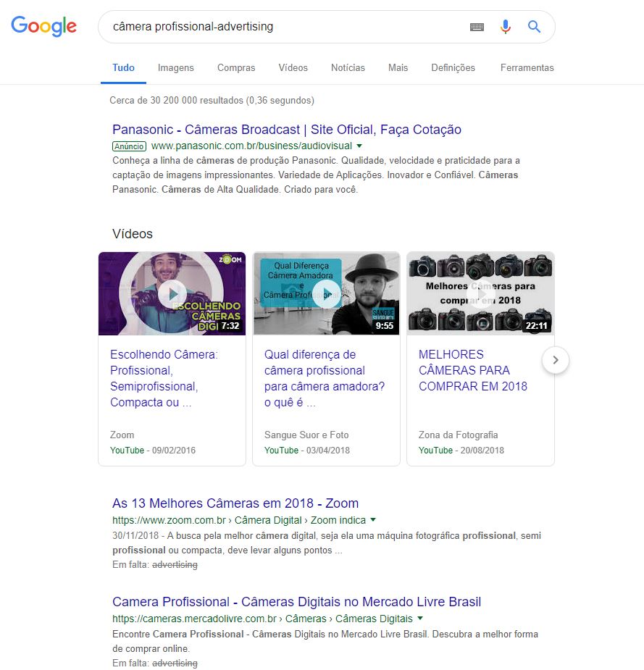The width and height of the screenshot is (644, 670).
Task: Click the magnifying glass search button
Action: click(x=535, y=27)
